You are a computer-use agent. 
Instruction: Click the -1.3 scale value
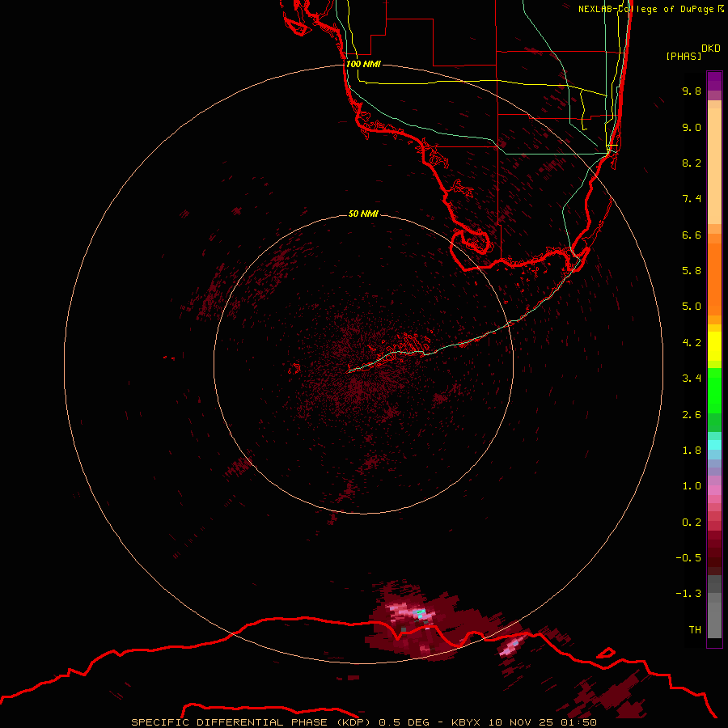point(688,594)
